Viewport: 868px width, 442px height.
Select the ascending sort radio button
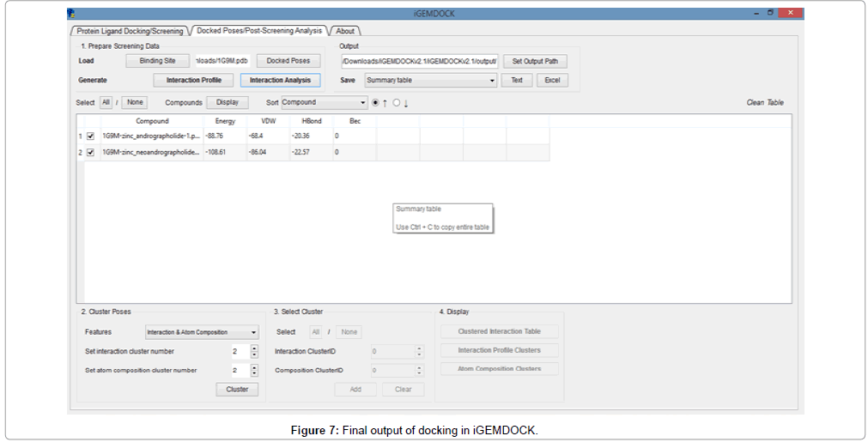pyautogui.click(x=375, y=103)
